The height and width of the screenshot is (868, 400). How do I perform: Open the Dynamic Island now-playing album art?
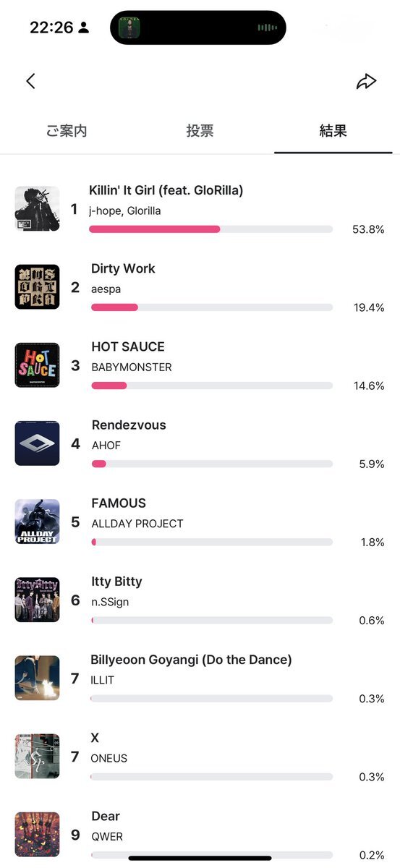tap(129, 27)
